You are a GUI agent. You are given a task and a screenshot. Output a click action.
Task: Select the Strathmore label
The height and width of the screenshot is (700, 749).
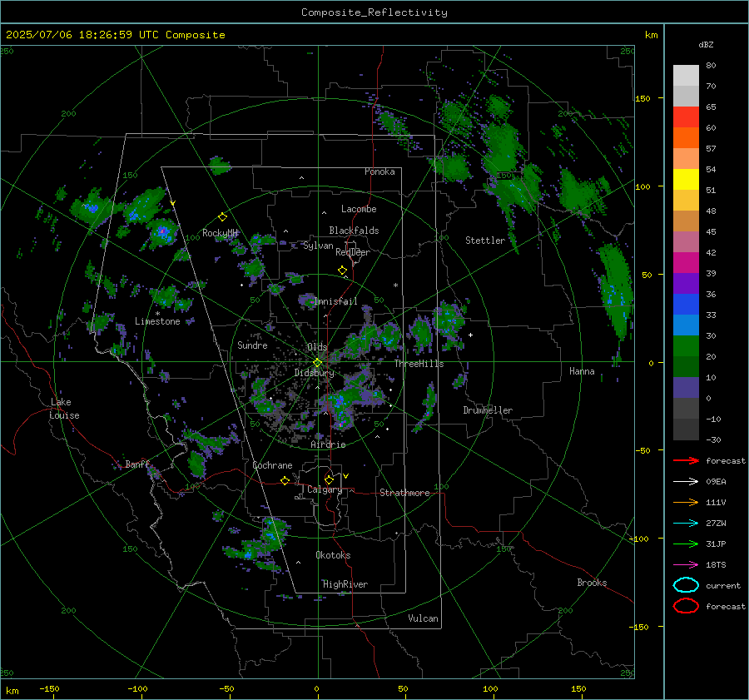(x=404, y=493)
